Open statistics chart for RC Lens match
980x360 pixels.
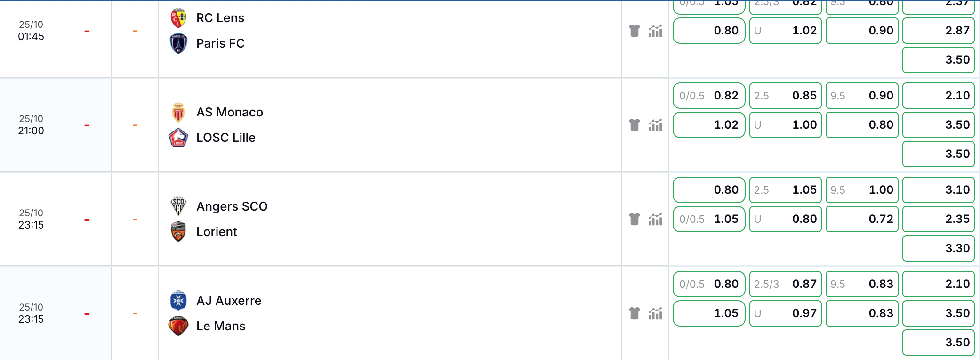[655, 31]
